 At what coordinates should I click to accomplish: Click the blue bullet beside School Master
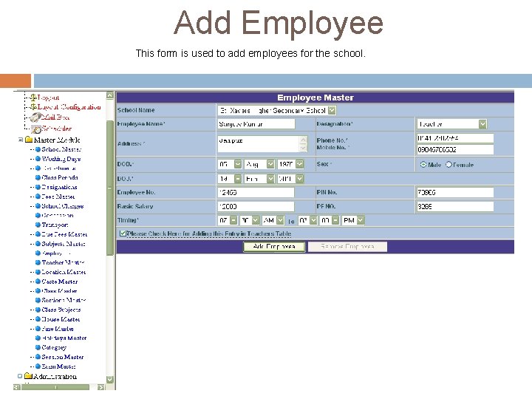click(38, 149)
